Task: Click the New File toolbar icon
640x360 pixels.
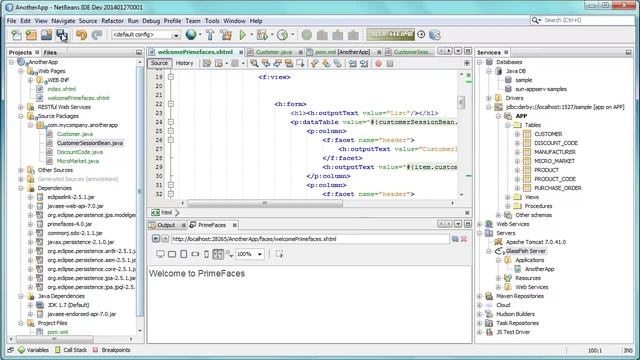Action: pos(16,35)
